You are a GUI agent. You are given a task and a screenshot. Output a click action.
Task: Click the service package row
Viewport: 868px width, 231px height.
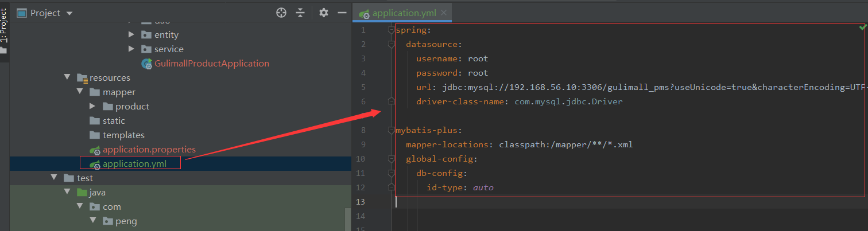pos(169,49)
